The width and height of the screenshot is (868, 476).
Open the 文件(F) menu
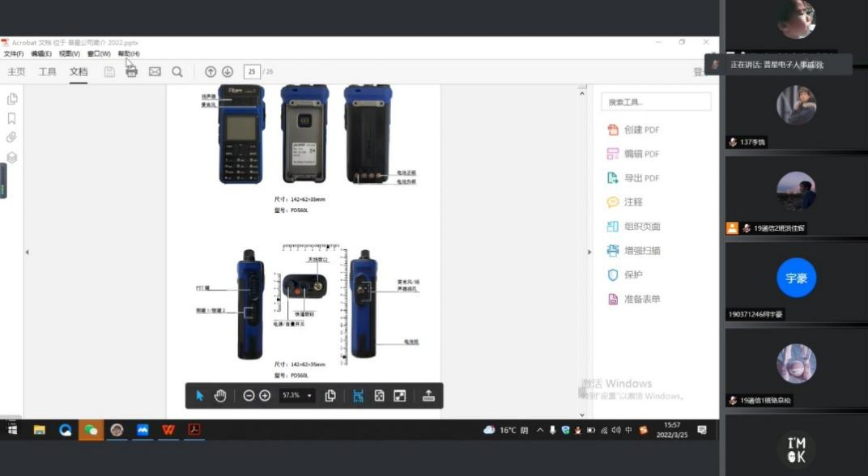pyautogui.click(x=14, y=54)
